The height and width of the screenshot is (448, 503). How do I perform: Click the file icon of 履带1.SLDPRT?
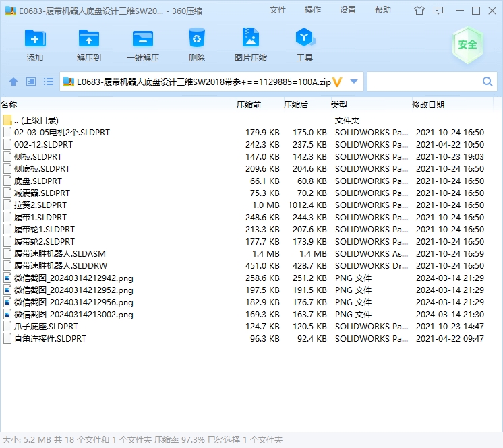[7, 218]
